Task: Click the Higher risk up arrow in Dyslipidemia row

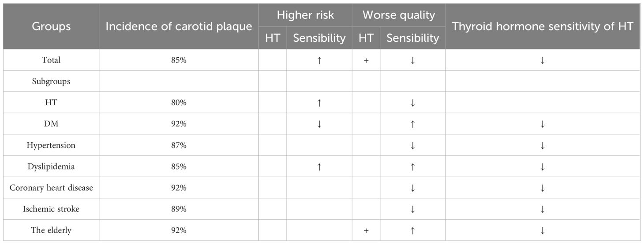Action: 319,167
